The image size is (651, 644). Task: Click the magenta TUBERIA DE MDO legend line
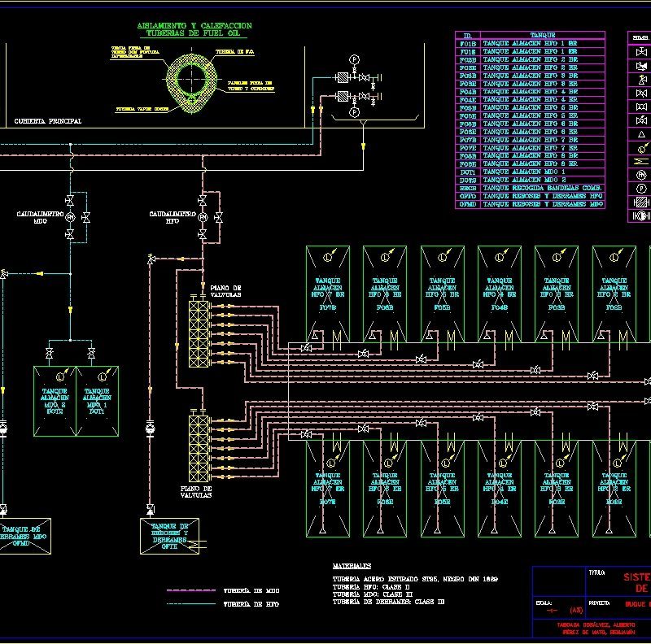(190, 590)
